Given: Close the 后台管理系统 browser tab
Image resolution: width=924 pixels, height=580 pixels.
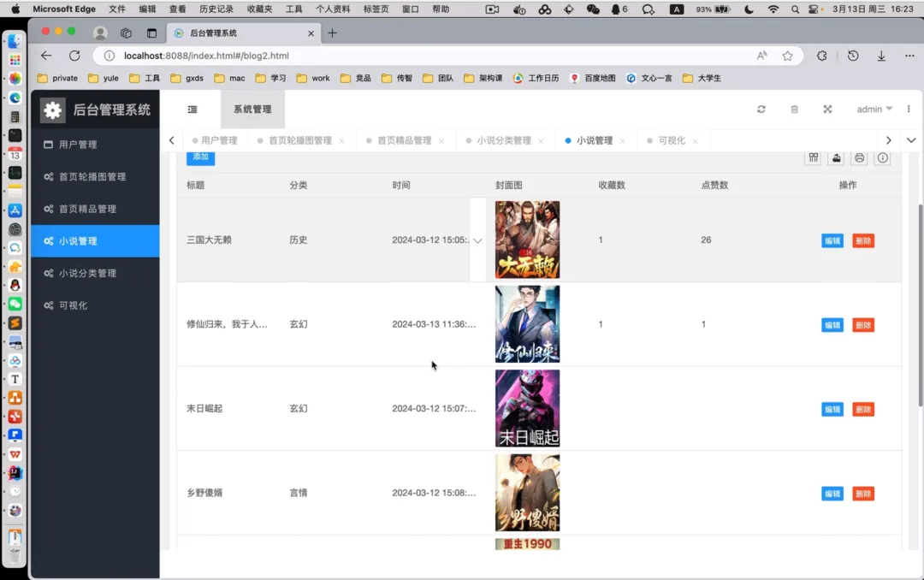Looking at the screenshot, I should click(311, 33).
